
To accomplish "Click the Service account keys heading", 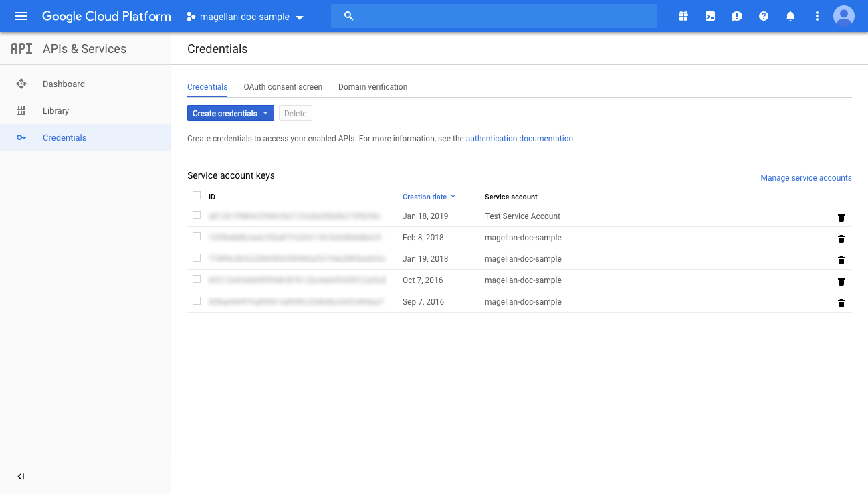I will (x=231, y=175).
